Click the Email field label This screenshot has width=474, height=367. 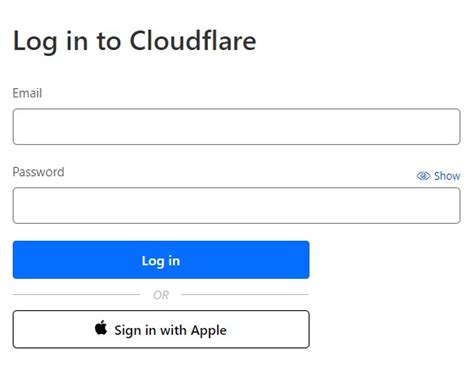pos(27,93)
